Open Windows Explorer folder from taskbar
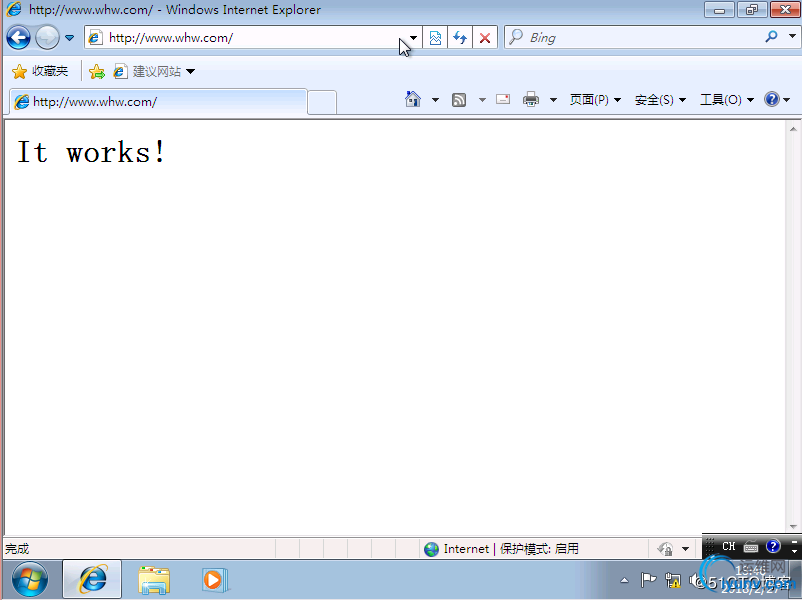The width and height of the screenshot is (802, 600). click(154, 580)
